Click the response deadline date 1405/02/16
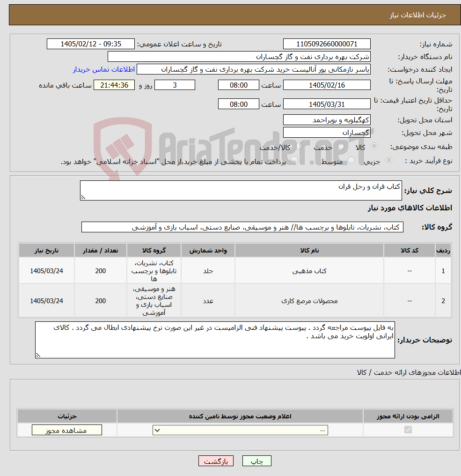This screenshot has height=476, width=461. (327, 85)
